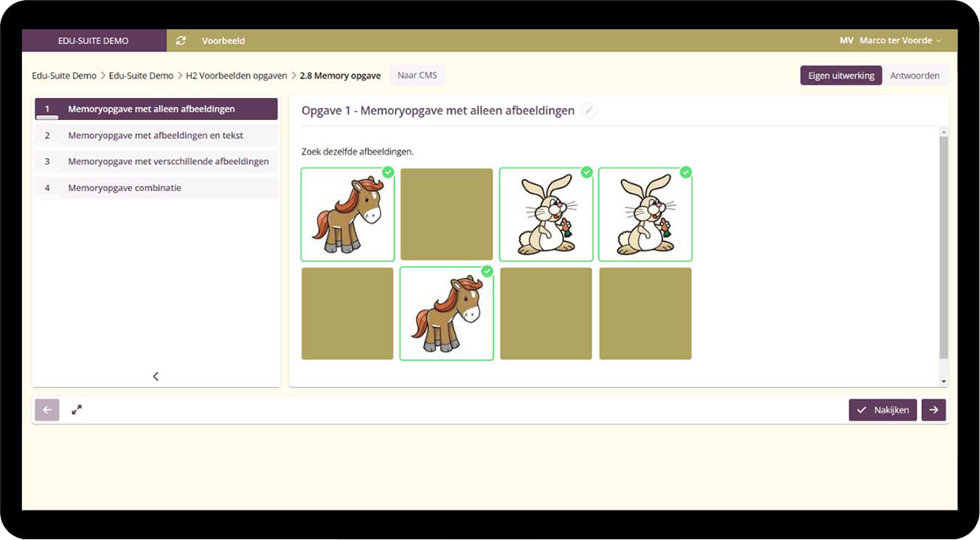Select Memoryopgave combinatie in the list
Screen dimensions: 980x540
point(124,188)
